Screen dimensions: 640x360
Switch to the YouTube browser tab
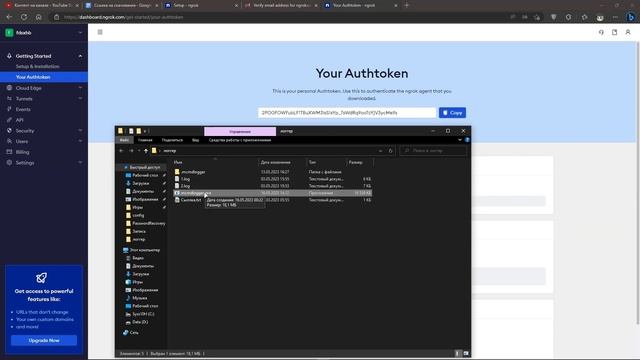coord(41,5)
